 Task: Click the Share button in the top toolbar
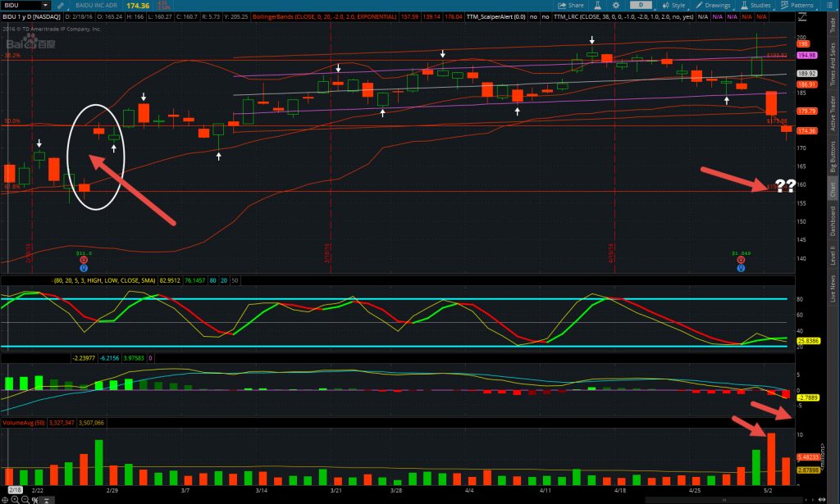point(571,6)
